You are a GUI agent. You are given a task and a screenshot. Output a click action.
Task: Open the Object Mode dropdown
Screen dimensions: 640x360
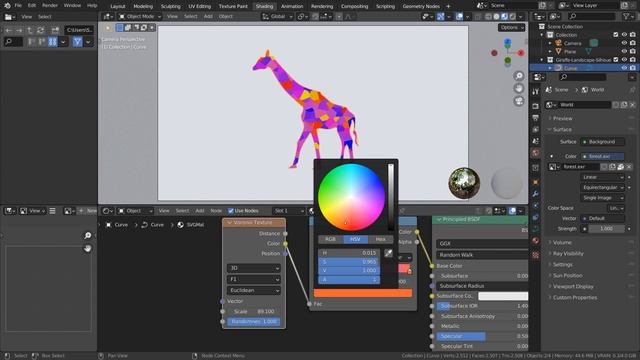[140, 17]
